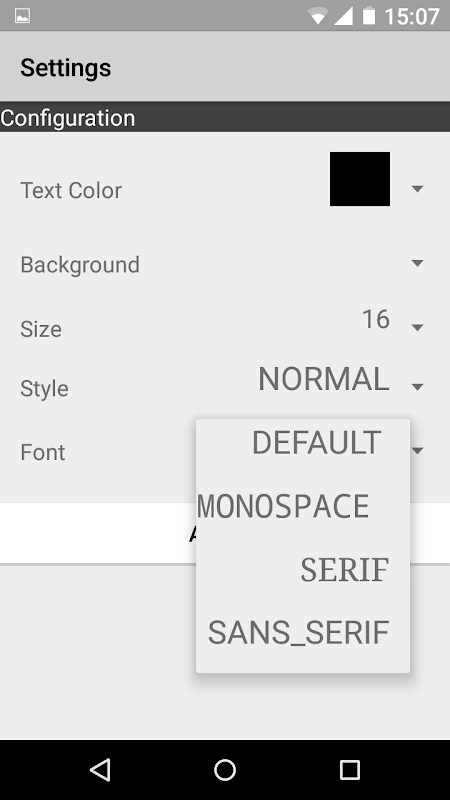
Task: Tap the status bar clock showing 15:07
Action: pos(411,16)
